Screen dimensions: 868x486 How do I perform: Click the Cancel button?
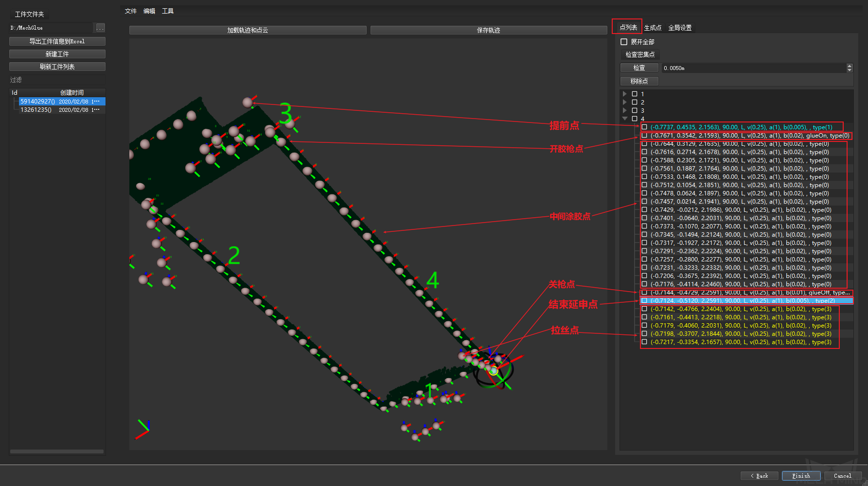pos(843,476)
